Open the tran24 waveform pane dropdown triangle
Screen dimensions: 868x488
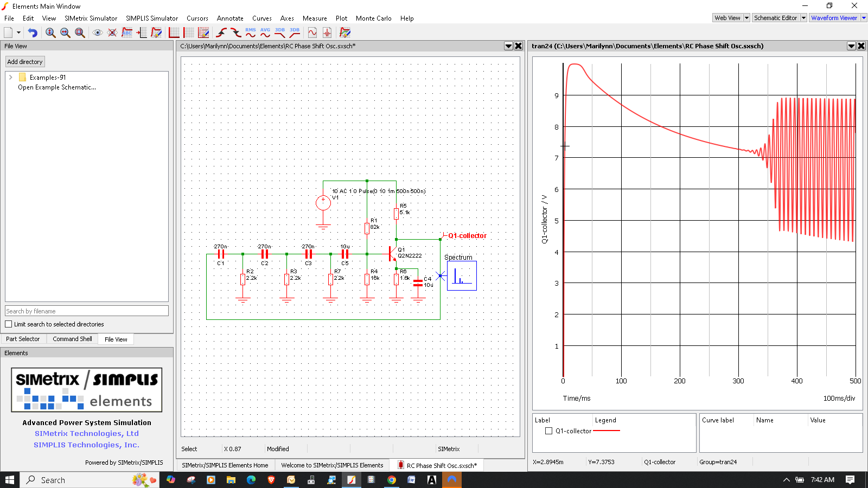pos(852,46)
